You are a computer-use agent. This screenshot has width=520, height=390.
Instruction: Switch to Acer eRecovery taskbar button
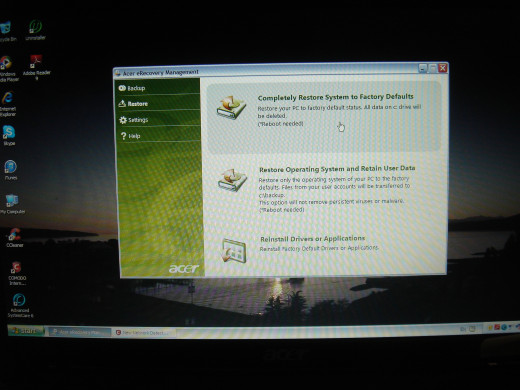pyautogui.click(x=80, y=332)
